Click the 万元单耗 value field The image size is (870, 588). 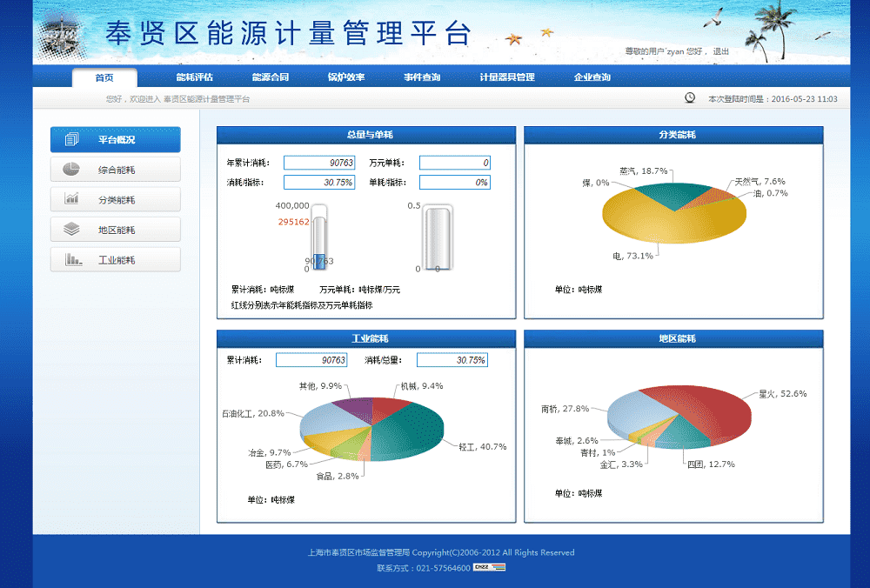pos(454,163)
